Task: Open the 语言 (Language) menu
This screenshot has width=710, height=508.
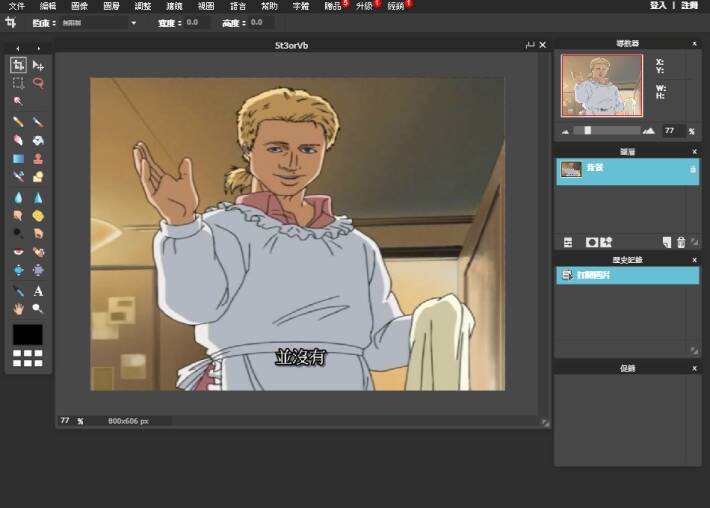Action: (x=238, y=6)
